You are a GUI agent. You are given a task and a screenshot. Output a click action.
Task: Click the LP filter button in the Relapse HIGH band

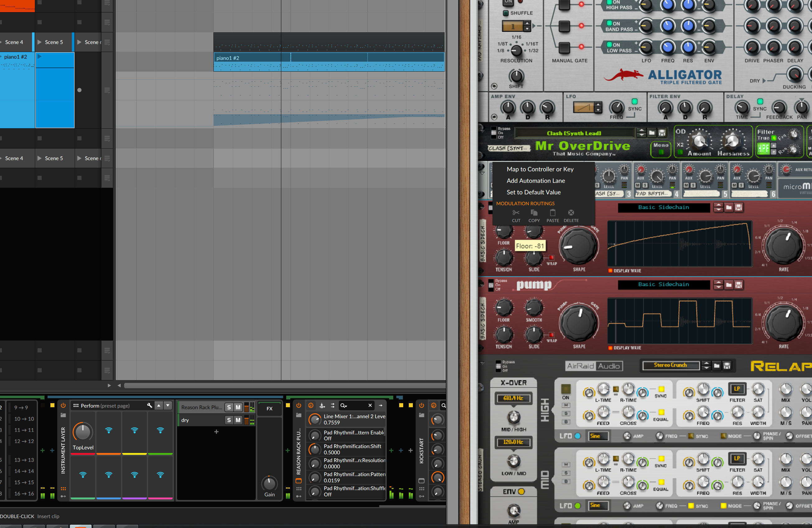click(737, 389)
